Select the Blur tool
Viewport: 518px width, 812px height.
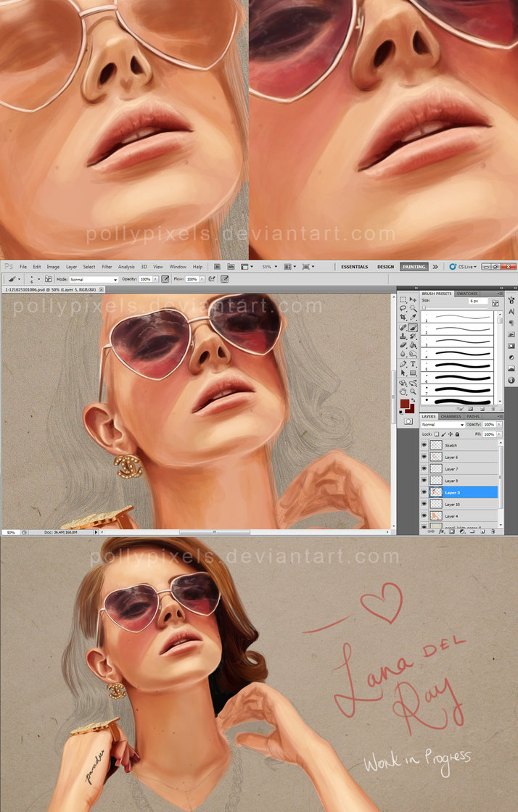click(403, 355)
